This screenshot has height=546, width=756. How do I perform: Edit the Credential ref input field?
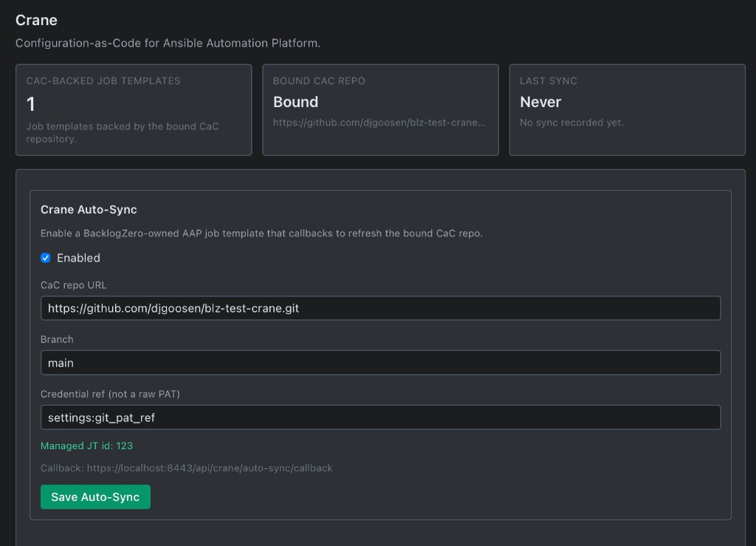point(380,417)
